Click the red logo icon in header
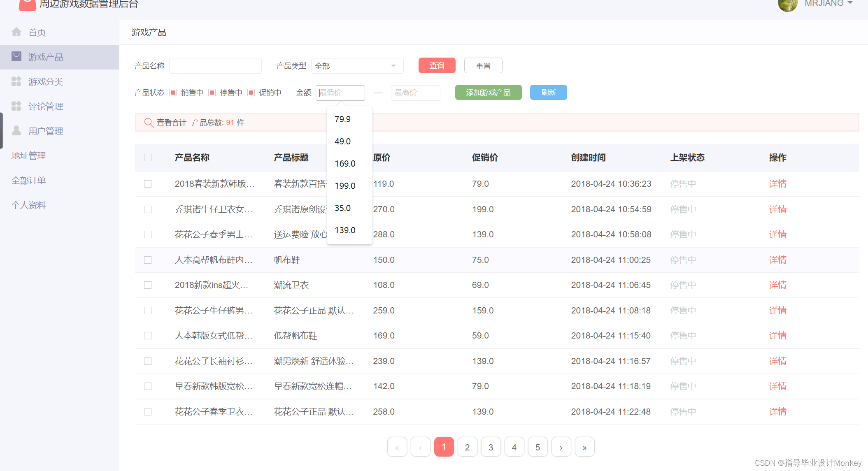 (28, 5)
